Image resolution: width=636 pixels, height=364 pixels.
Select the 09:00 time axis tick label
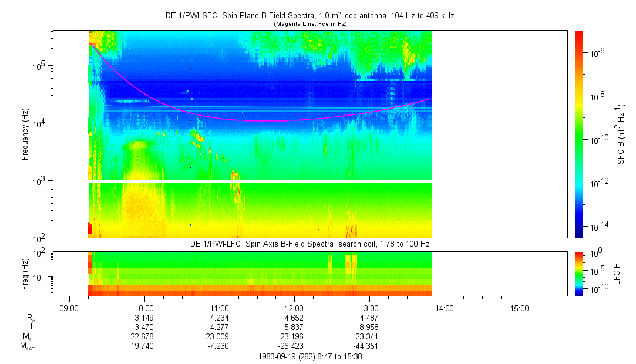click(x=69, y=308)
